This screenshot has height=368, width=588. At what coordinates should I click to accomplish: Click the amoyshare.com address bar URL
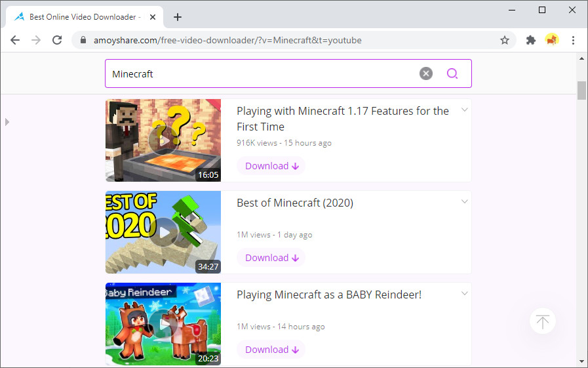[x=227, y=40]
